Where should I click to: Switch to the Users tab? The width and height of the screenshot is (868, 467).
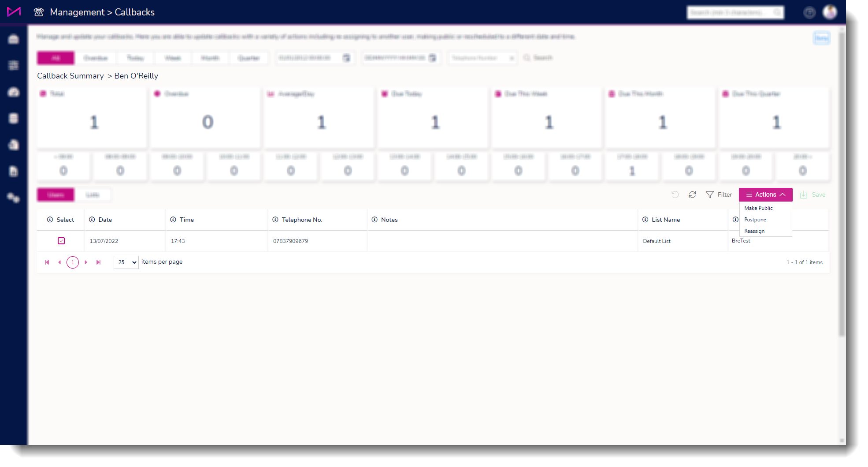[x=56, y=195]
